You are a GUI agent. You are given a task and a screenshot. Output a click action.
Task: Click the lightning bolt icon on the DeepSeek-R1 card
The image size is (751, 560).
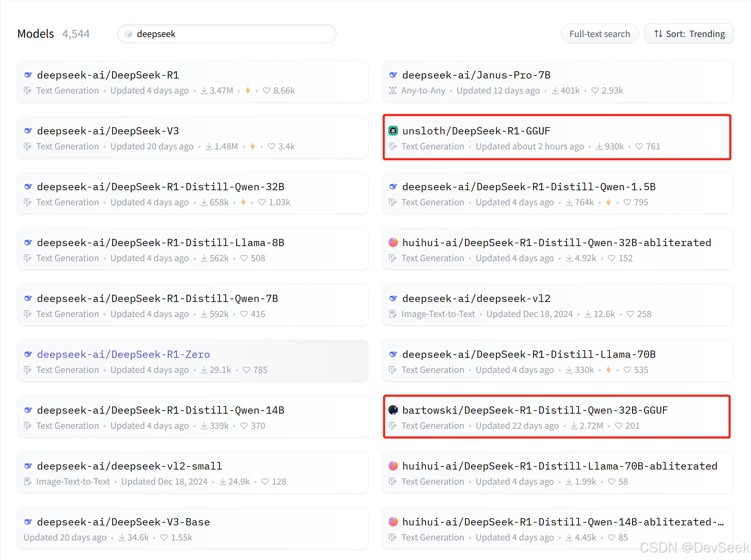[248, 90]
